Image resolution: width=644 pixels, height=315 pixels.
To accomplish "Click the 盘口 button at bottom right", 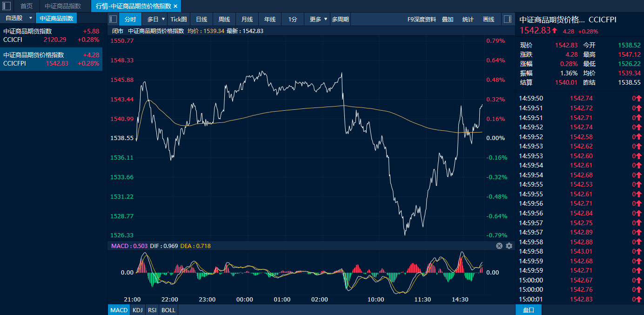I will 529,310.
